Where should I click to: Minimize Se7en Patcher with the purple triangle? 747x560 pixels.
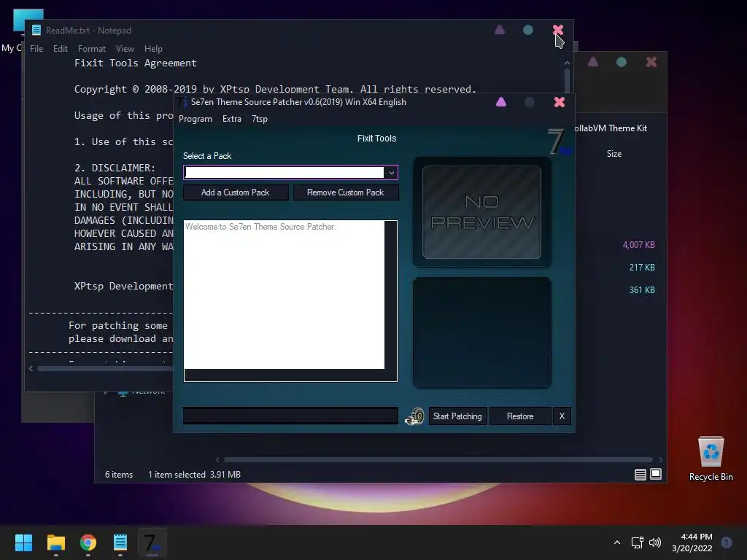coord(500,102)
